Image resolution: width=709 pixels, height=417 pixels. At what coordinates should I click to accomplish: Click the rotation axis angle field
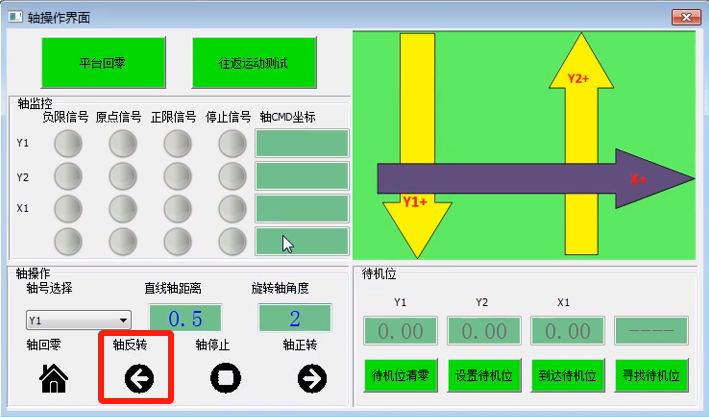(x=294, y=319)
